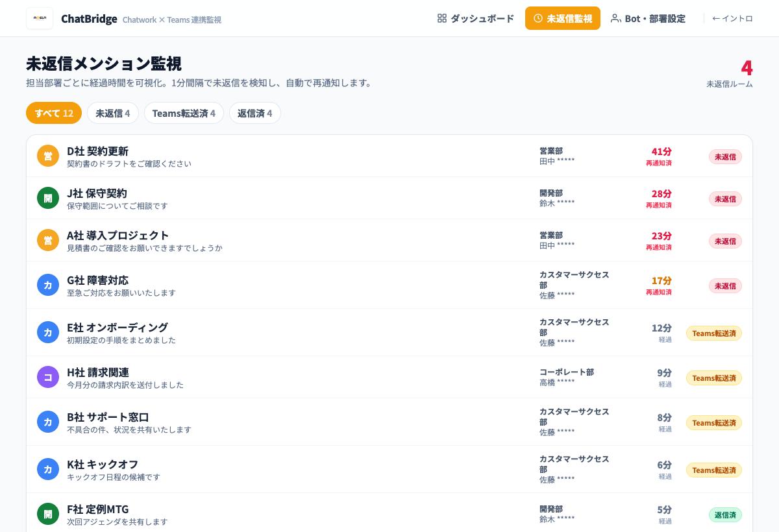Click Teams転送済 badge on K社 row
Viewport: 779px width, 532px height.
coord(714,470)
